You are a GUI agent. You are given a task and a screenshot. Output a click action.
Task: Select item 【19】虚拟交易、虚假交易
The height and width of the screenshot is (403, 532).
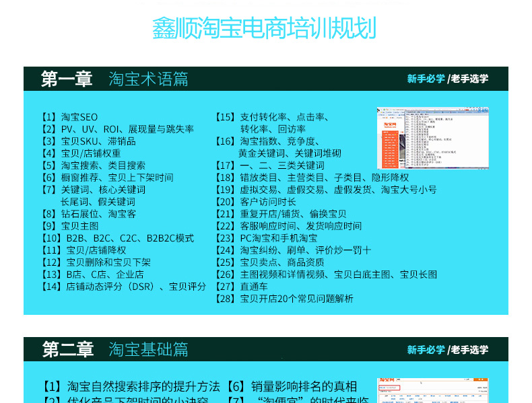point(326,190)
